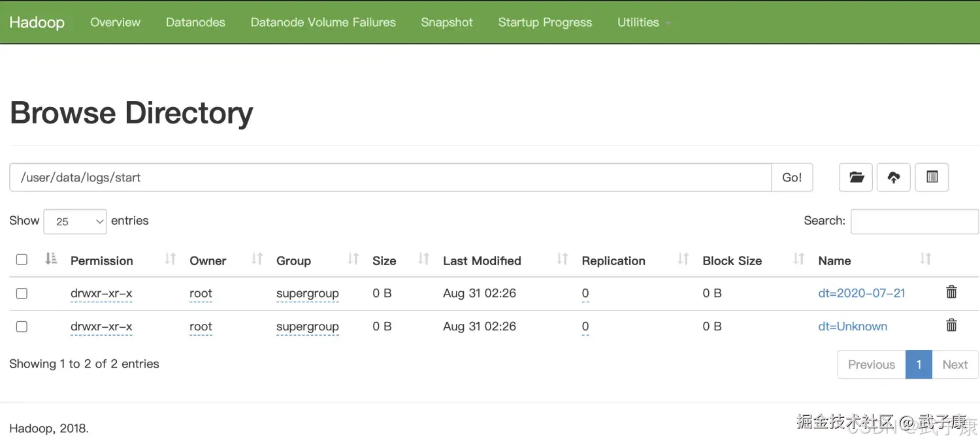The image size is (980, 444).
Task: Sort by Owner column arrows icon
Action: point(257,259)
